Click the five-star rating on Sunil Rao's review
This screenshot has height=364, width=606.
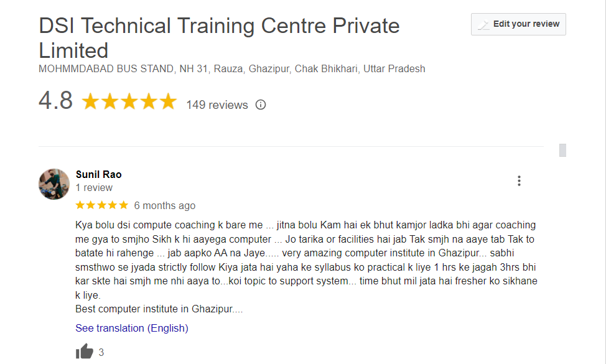101,205
